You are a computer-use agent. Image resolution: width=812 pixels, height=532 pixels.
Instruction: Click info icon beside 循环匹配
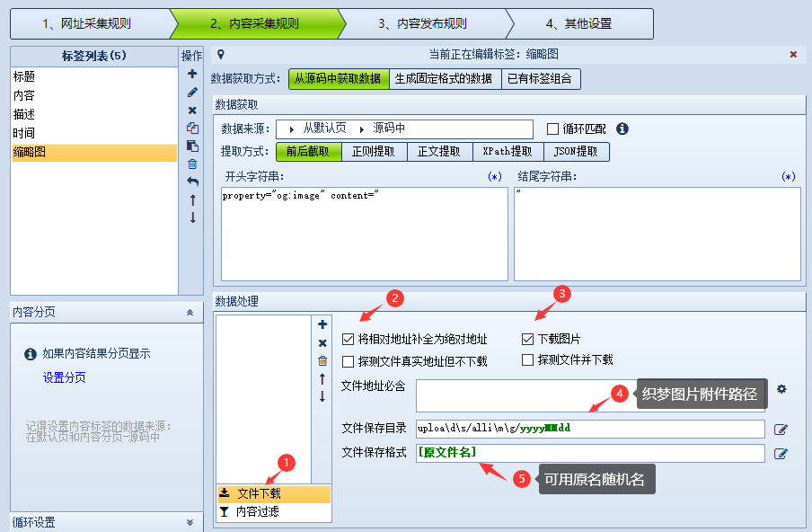622,129
